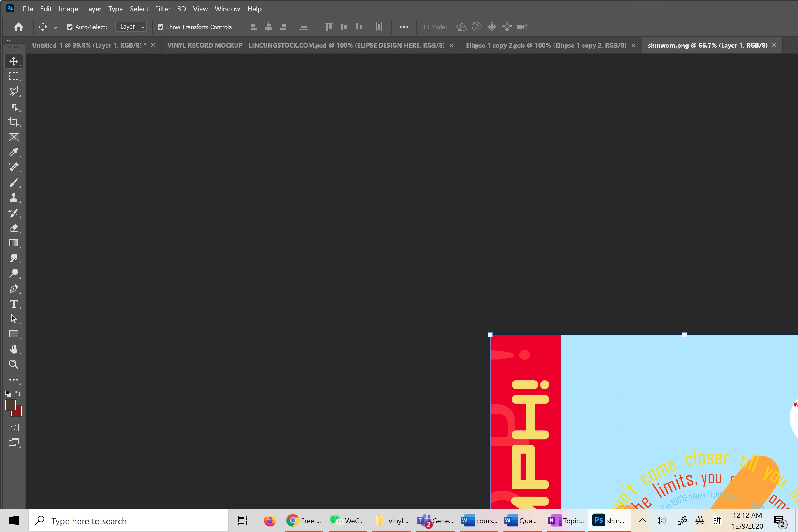Select the Horizontal Type tool
Image resolution: width=798 pixels, height=532 pixels.
point(14,304)
